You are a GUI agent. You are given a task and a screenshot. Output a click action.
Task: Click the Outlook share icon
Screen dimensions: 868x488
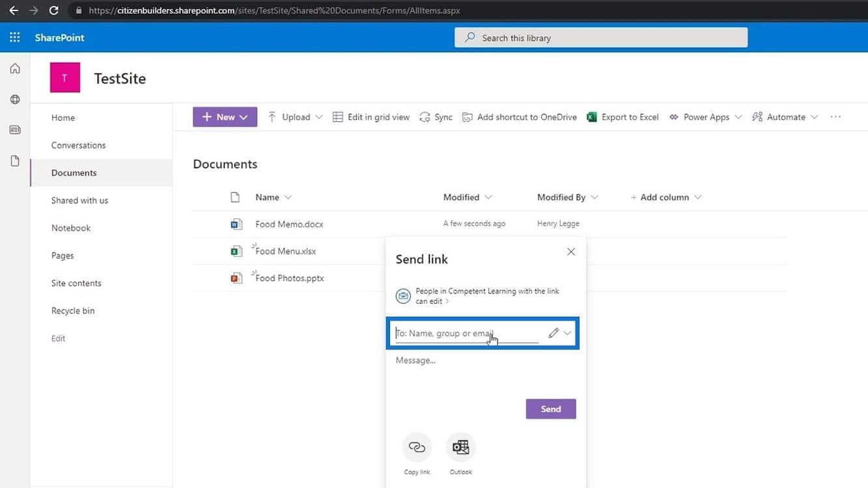pyautogui.click(x=461, y=448)
